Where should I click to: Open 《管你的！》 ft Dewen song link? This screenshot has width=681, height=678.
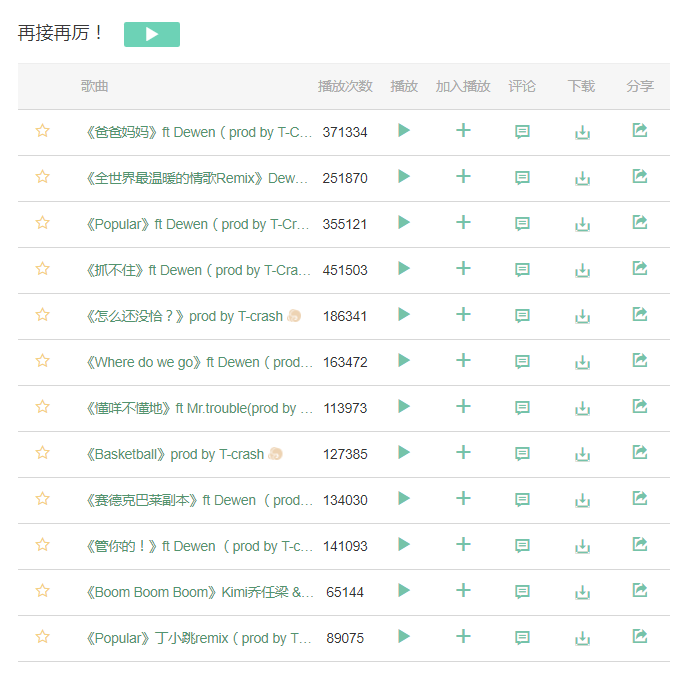coord(200,546)
